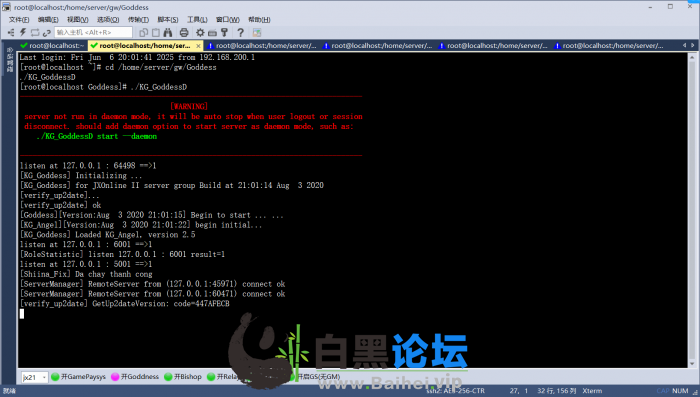700x397 pixels.
Task: Open the 传输(T) menu
Action: [x=138, y=20]
